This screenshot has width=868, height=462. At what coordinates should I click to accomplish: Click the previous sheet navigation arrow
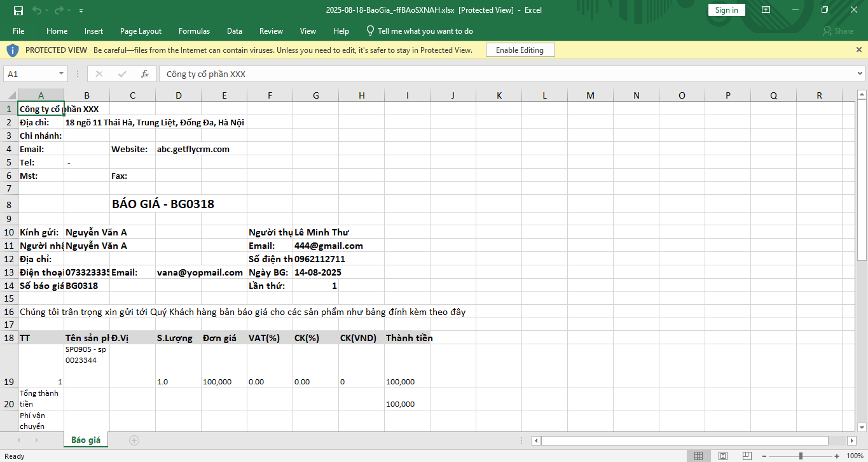pos(18,440)
